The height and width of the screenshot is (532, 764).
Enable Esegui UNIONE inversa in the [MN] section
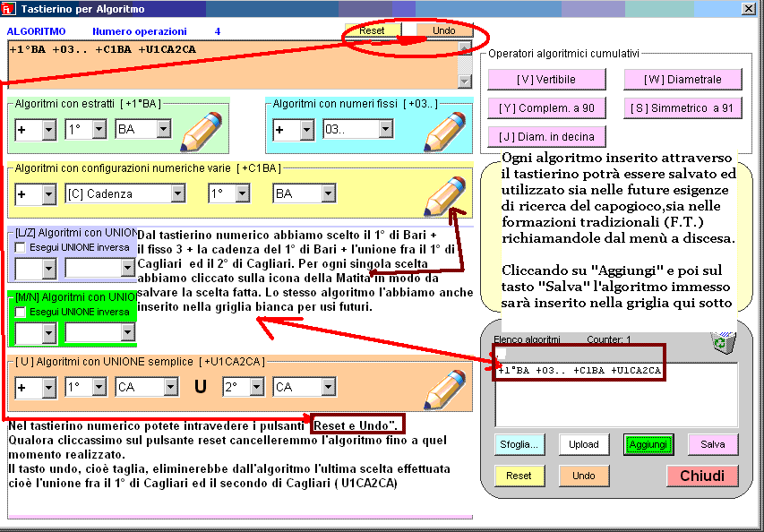[21, 312]
